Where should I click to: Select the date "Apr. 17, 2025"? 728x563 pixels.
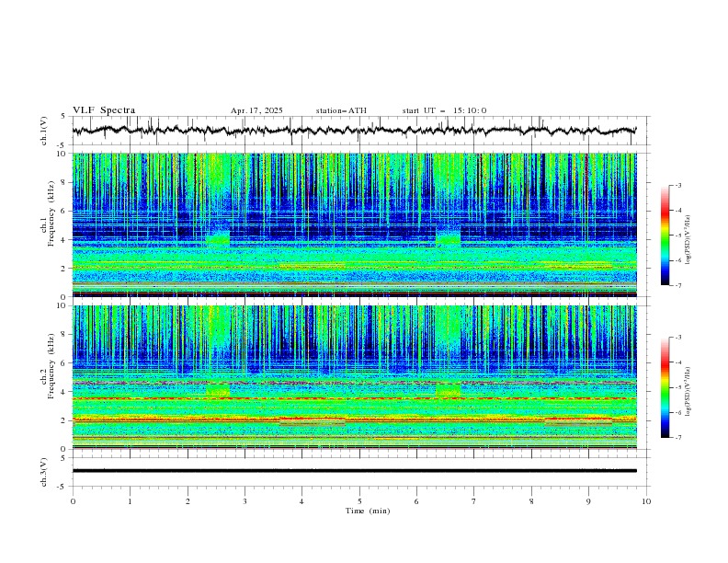coord(256,110)
